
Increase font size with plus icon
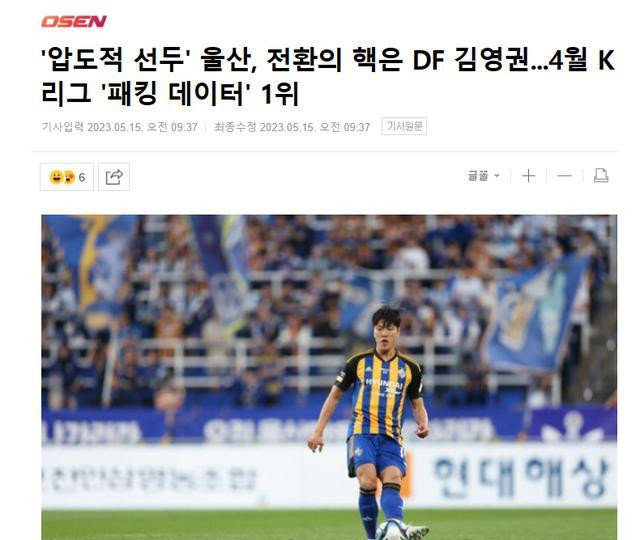point(528,176)
